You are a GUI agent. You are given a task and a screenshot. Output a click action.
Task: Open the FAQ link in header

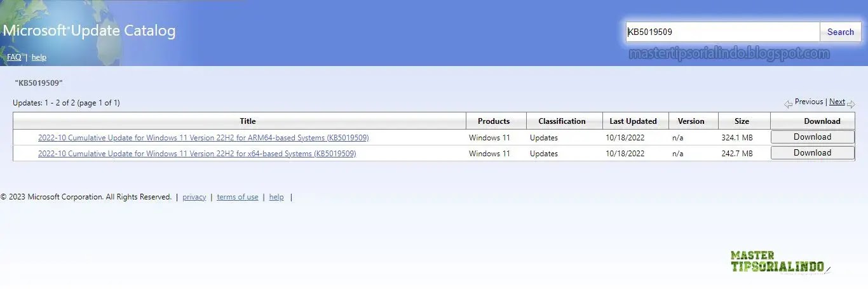click(x=14, y=57)
